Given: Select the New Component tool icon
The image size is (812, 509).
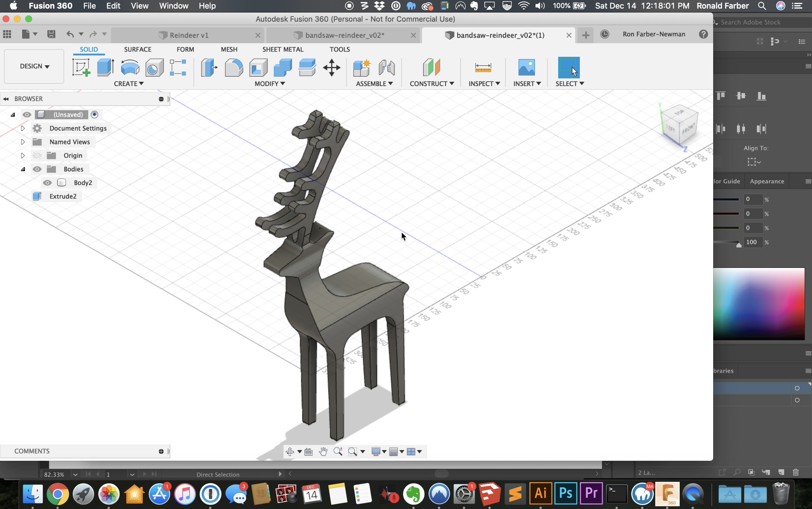Looking at the screenshot, I should 362,67.
